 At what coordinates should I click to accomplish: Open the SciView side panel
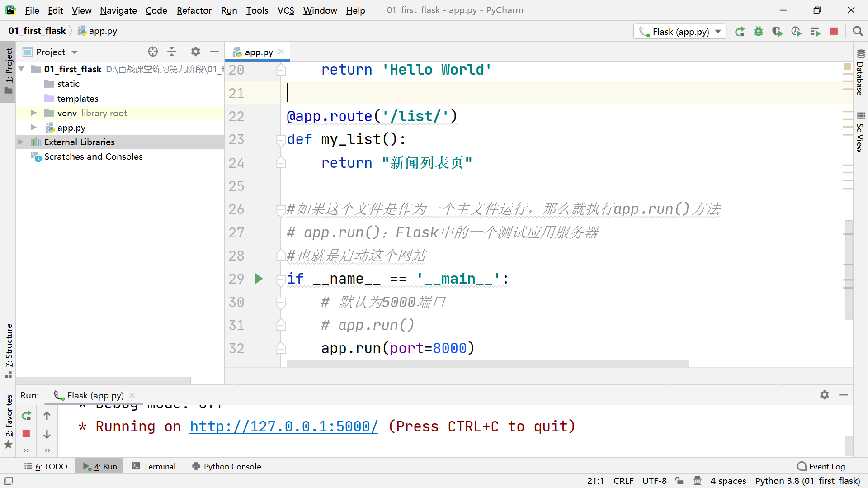[x=860, y=132]
